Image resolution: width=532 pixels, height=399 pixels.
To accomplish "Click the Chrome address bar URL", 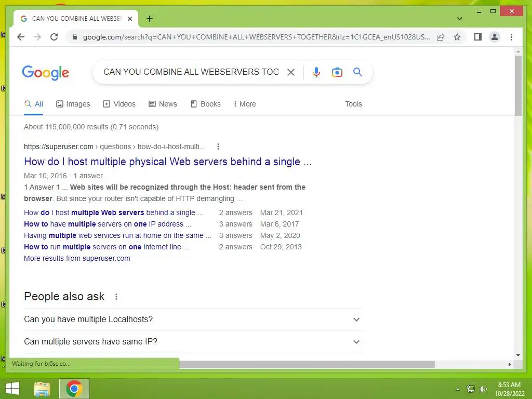I will pos(256,37).
